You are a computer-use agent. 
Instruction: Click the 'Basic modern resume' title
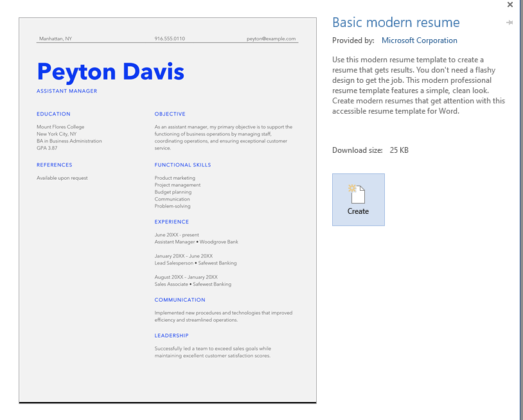[x=396, y=22]
